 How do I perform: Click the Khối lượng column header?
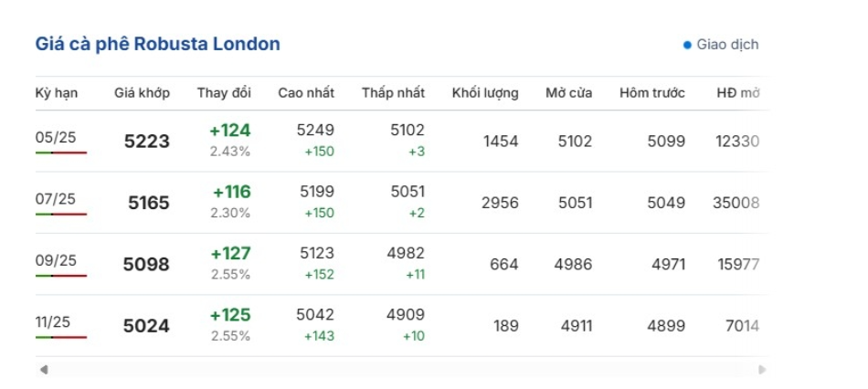[485, 92]
